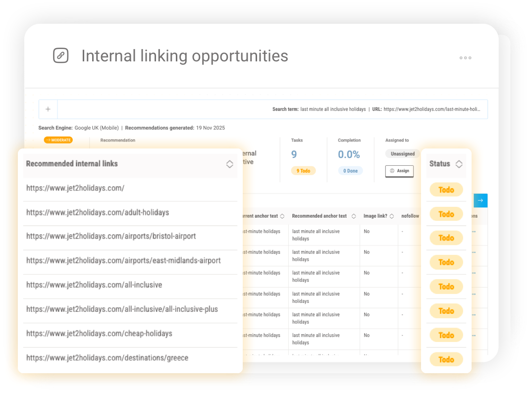Screen dimensions: 532x393
Task: Click the blue right-arrow button on the table
Action: point(480,200)
